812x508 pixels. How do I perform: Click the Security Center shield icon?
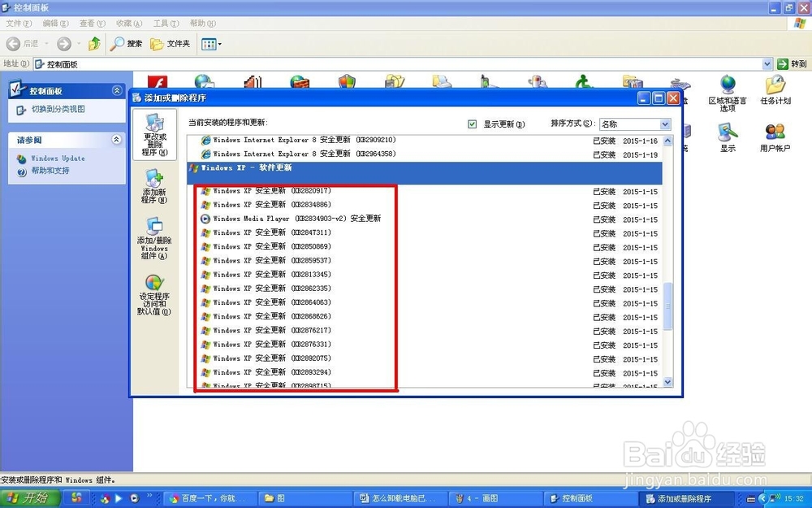347,81
